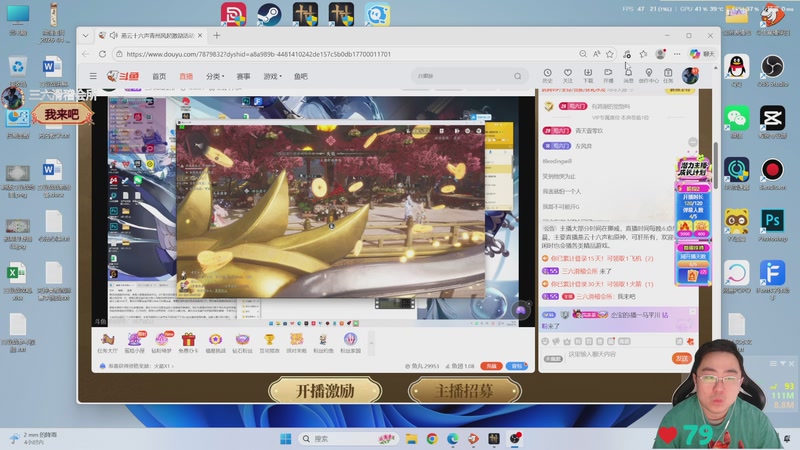Screen dimensions: 800x450
Task: Open the blue 背包 backpack button
Action: [x=517, y=366]
